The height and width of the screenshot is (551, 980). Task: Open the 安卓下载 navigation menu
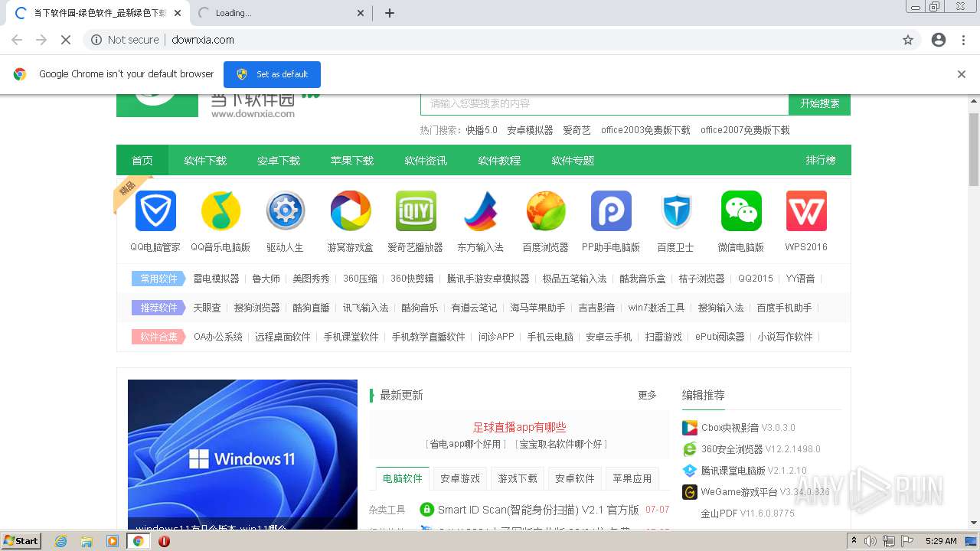coord(279,161)
